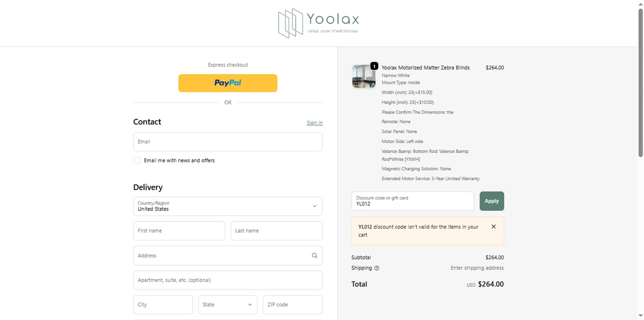The height and width of the screenshot is (320, 644).
Task: Click the item quantity badge on the thumbnail
Action: [x=374, y=66]
